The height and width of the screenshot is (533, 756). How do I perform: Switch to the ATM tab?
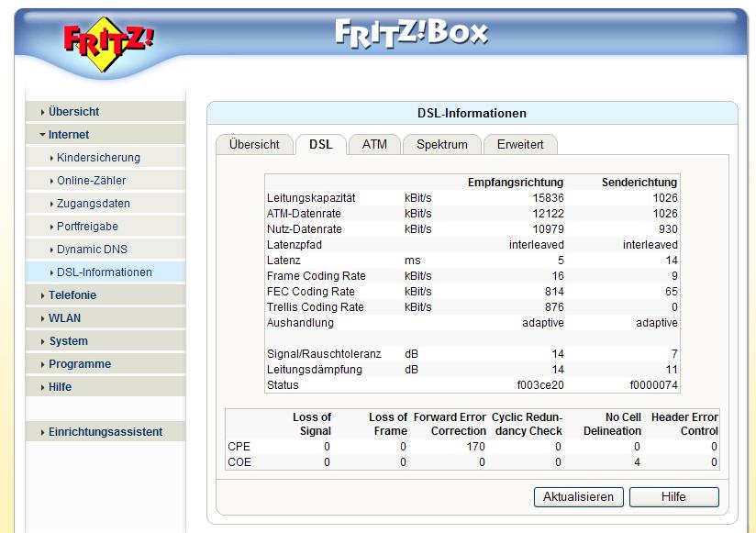(374, 145)
